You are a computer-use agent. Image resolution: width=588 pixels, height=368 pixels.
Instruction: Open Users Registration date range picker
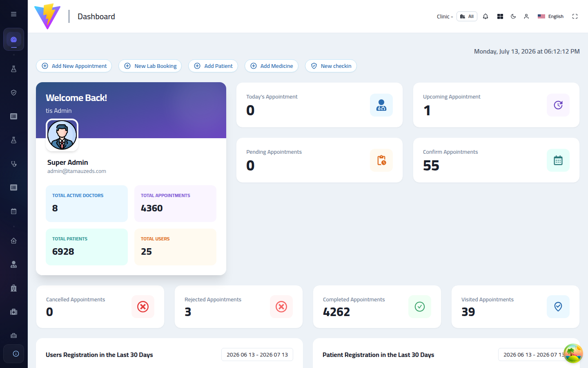point(257,355)
